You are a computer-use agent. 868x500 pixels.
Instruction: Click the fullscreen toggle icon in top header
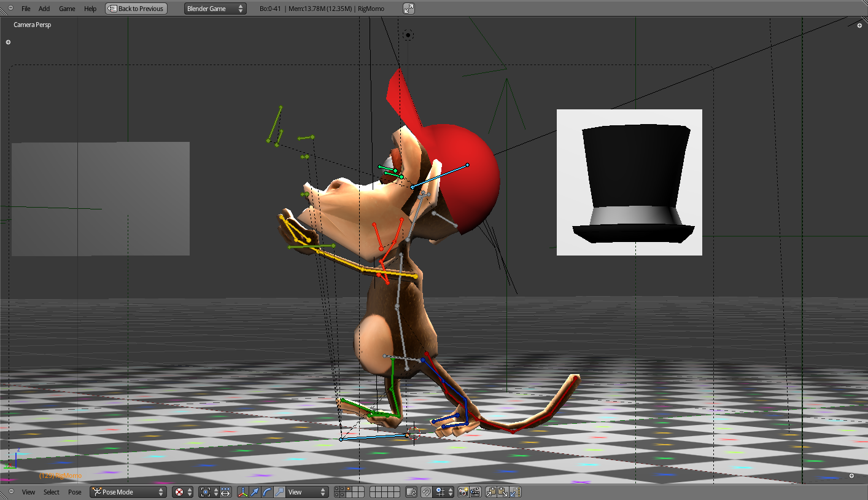(409, 9)
